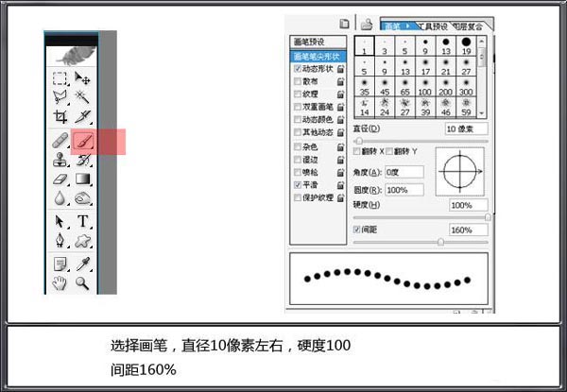The width and height of the screenshot is (567, 392).
Task: Uncheck the 平滑 checkbox
Action: [x=298, y=185]
